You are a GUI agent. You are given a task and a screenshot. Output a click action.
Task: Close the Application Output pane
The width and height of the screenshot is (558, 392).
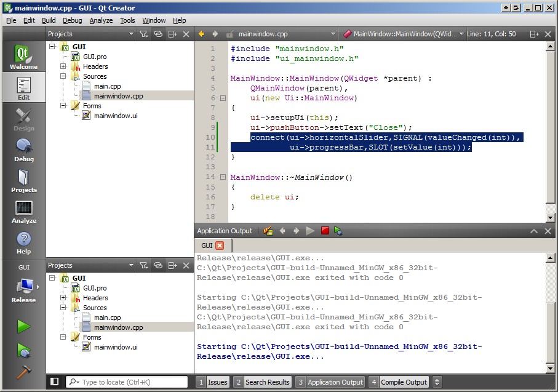click(x=548, y=231)
